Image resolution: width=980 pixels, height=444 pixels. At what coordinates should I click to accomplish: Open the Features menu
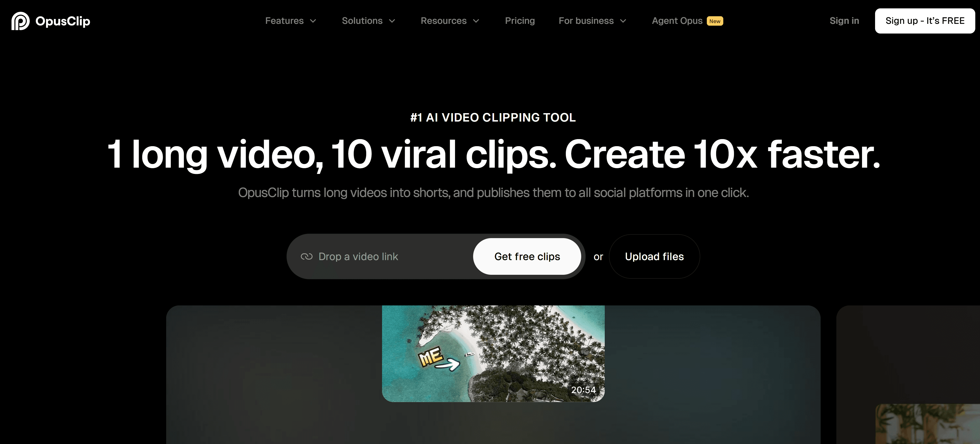(284, 20)
